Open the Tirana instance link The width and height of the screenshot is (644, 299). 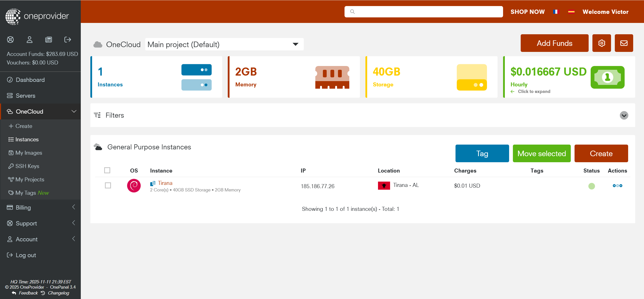(165, 183)
